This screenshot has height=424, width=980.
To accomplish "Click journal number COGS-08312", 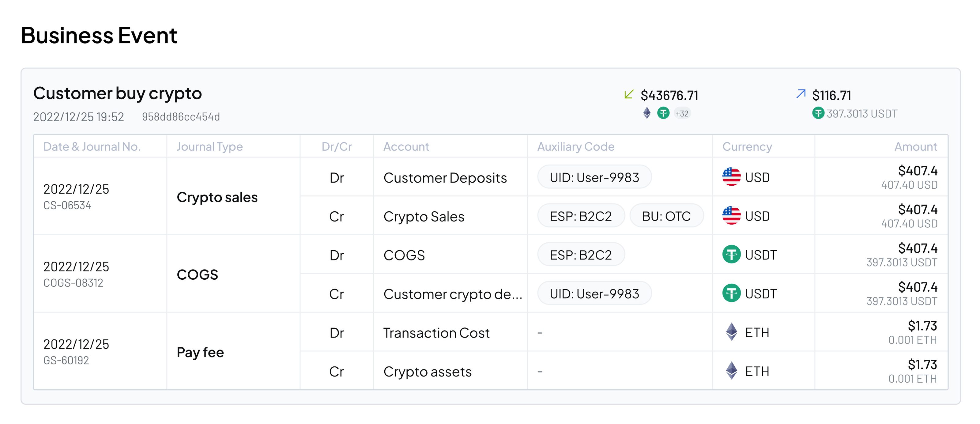I will (x=73, y=282).
